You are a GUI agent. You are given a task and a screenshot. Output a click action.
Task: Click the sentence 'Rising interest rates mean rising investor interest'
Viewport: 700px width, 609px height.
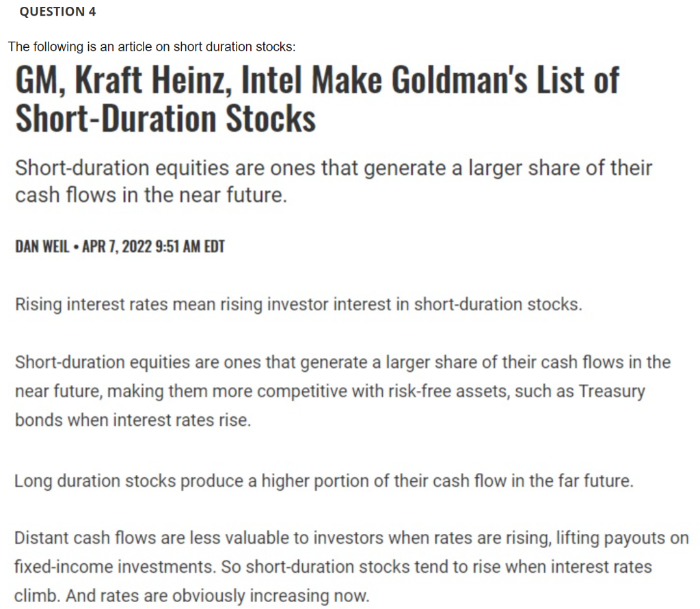[x=299, y=305]
